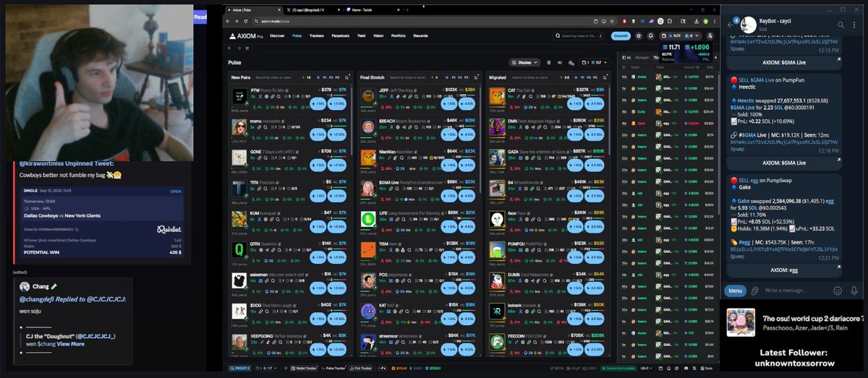868x378 pixels.
Task: Click the Deposit button
Action: 621,35
